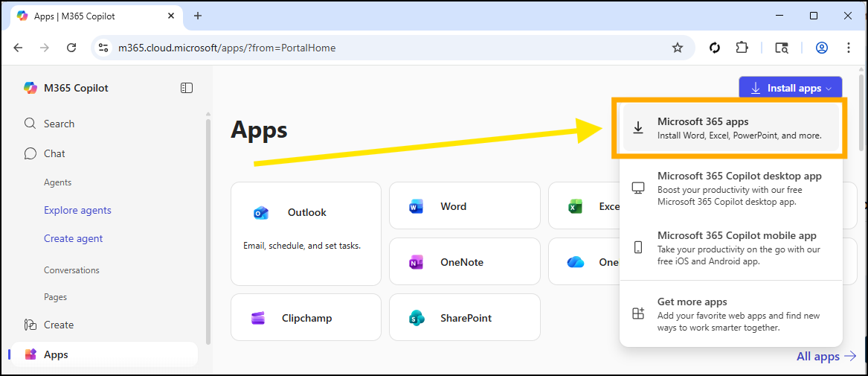
Task: Click the OneNote app icon
Action: [x=416, y=263]
